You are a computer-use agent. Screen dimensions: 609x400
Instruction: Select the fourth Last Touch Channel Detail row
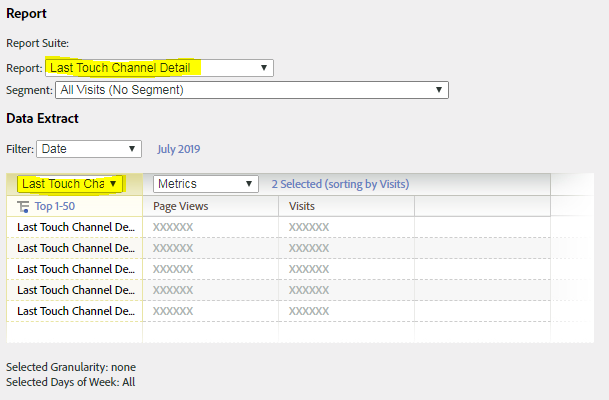coord(76,290)
